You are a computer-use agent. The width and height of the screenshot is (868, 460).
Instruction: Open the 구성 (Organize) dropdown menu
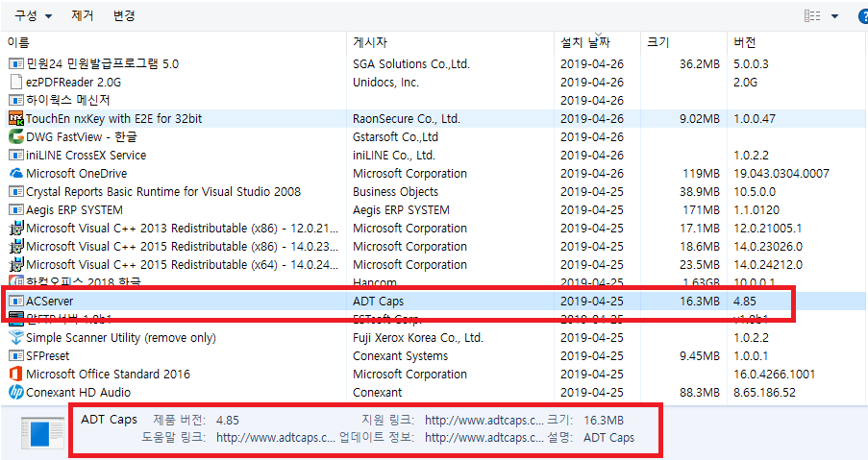pos(33,15)
